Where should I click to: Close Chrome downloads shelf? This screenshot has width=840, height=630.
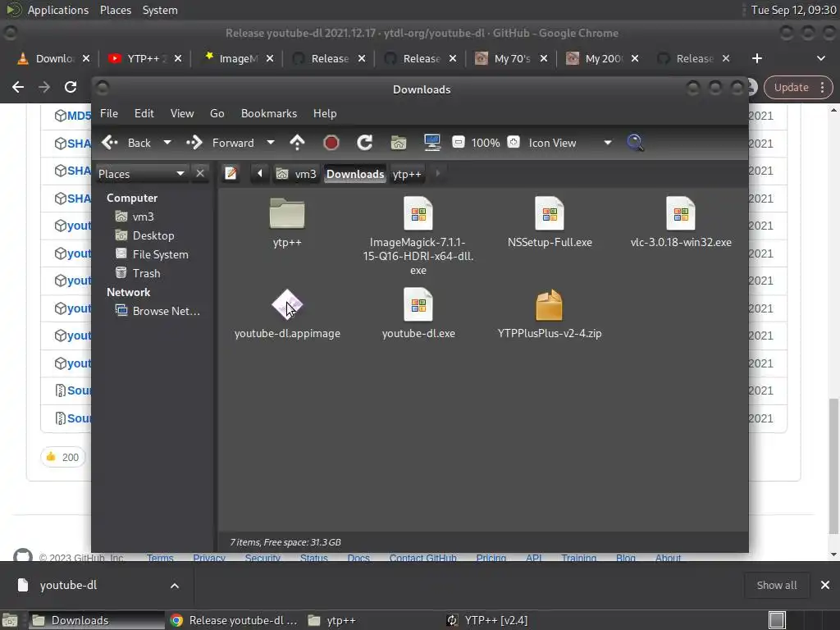[x=825, y=585]
